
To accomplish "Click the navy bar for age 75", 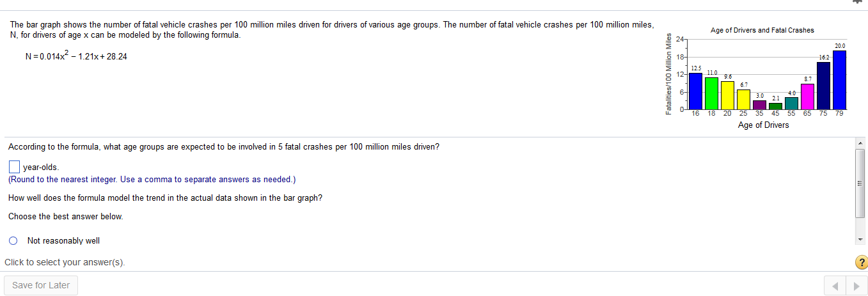I will (x=823, y=86).
